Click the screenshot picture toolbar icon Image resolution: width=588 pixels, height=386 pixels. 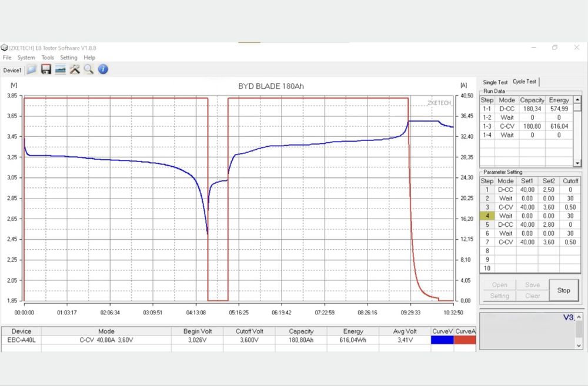pos(61,69)
